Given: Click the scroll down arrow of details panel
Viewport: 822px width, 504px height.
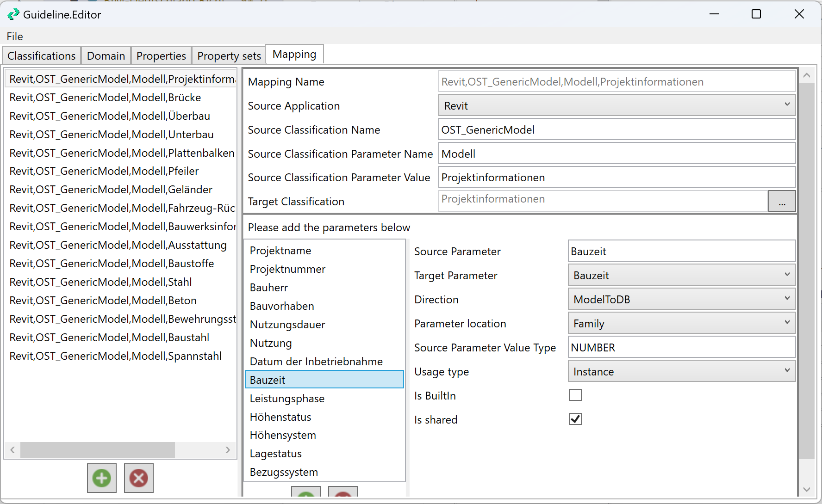Looking at the screenshot, I should coord(807,489).
